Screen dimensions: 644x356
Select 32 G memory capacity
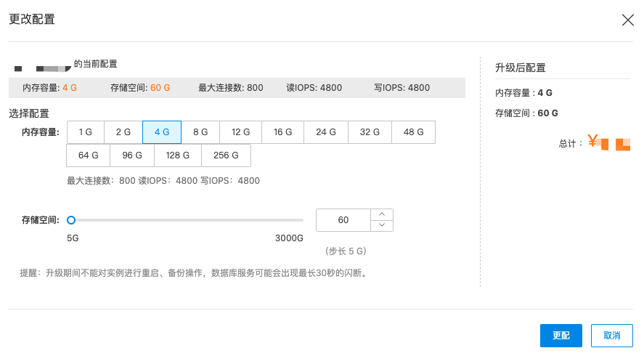[370, 132]
